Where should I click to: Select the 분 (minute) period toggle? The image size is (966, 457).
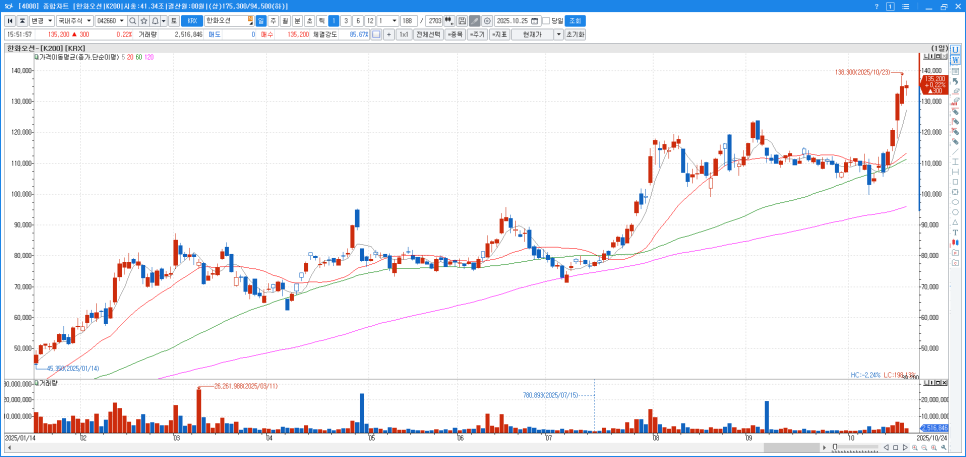tap(298, 20)
